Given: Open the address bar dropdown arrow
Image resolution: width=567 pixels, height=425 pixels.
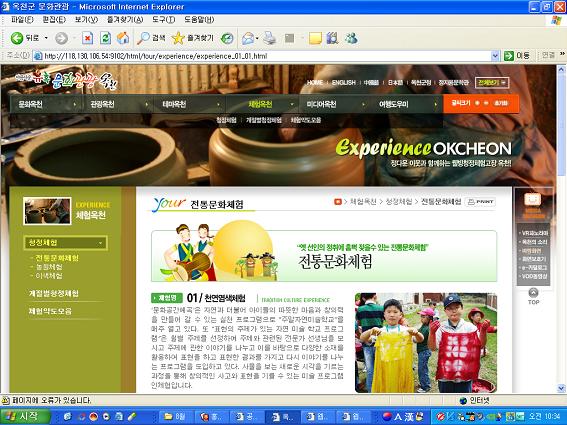Looking at the screenshot, I should click(x=495, y=56).
